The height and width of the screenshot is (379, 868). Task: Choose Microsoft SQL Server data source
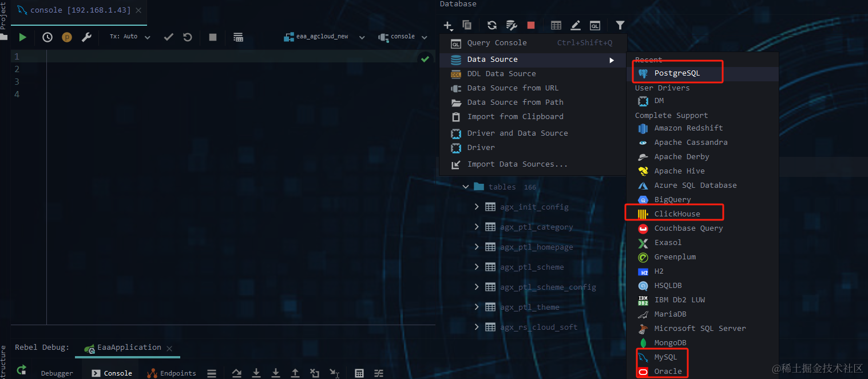pos(703,329)
